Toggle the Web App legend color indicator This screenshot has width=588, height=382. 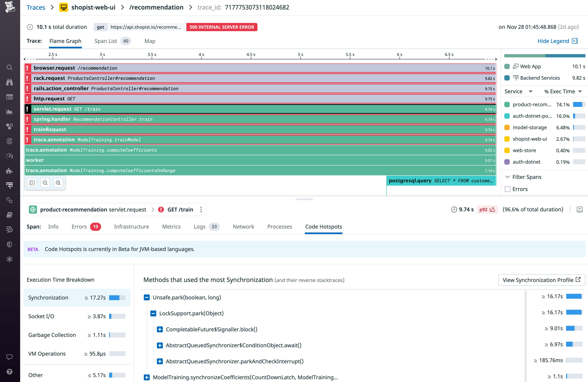click(x=507, y=66)
